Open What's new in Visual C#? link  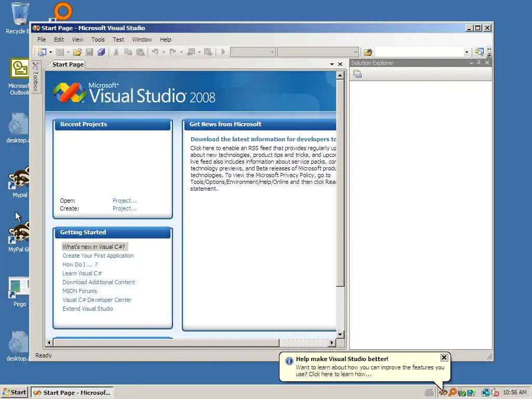click(x=94, y=247)
